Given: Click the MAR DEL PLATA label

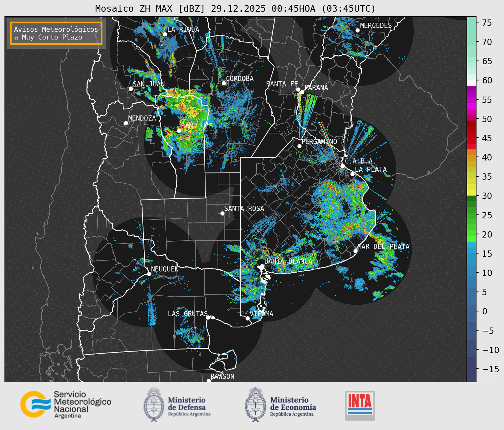Looking at the screenshot, I should click(383, 247).
